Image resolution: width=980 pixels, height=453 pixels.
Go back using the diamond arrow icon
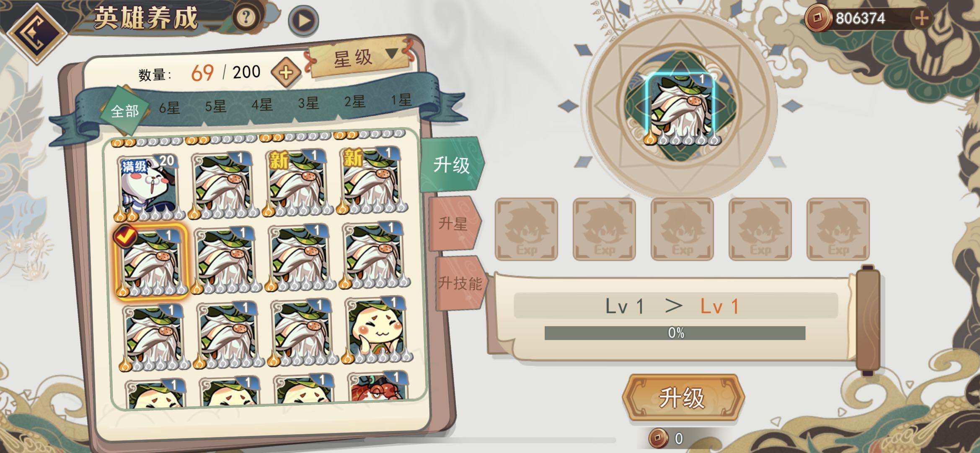click(37, 34)
